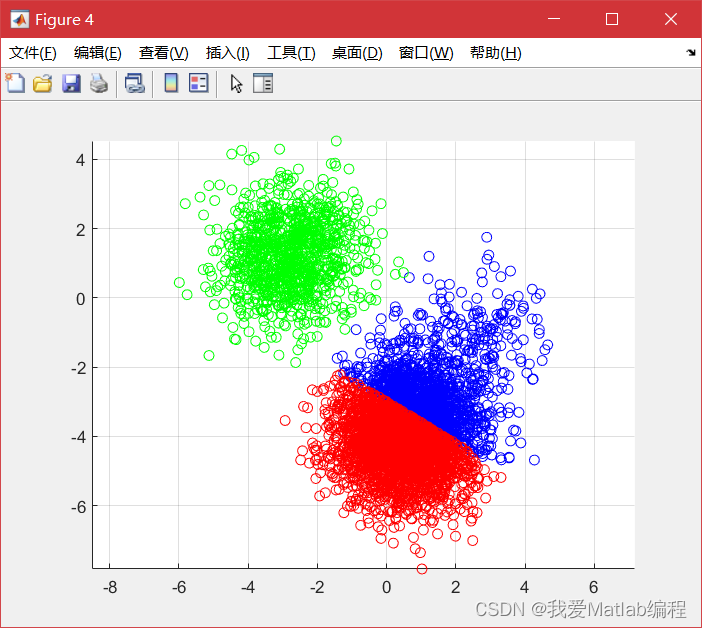Open the 插入(I) menu
The height and width of the screenshot is (628, 702).
pyautogui.click(x=227, y=53)
